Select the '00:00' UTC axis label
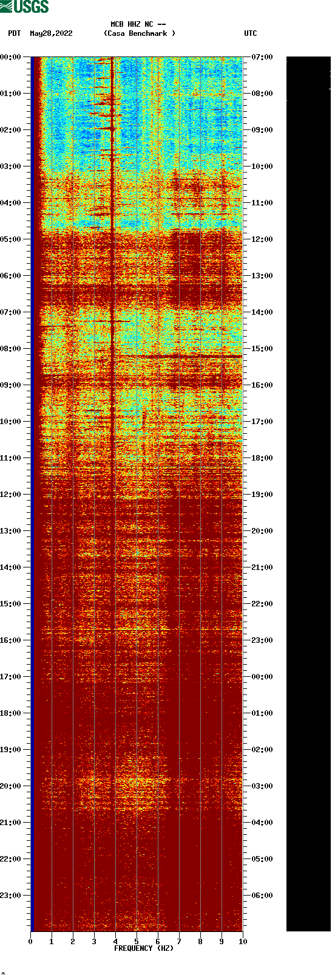This screenshot has height=980, width=335. [x=262, y=677]
